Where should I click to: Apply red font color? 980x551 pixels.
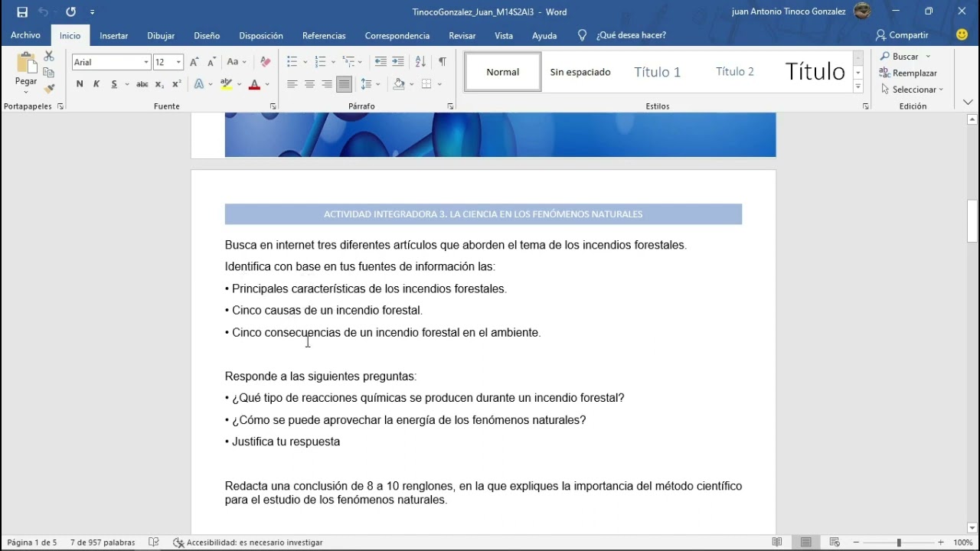click(255, 84)
